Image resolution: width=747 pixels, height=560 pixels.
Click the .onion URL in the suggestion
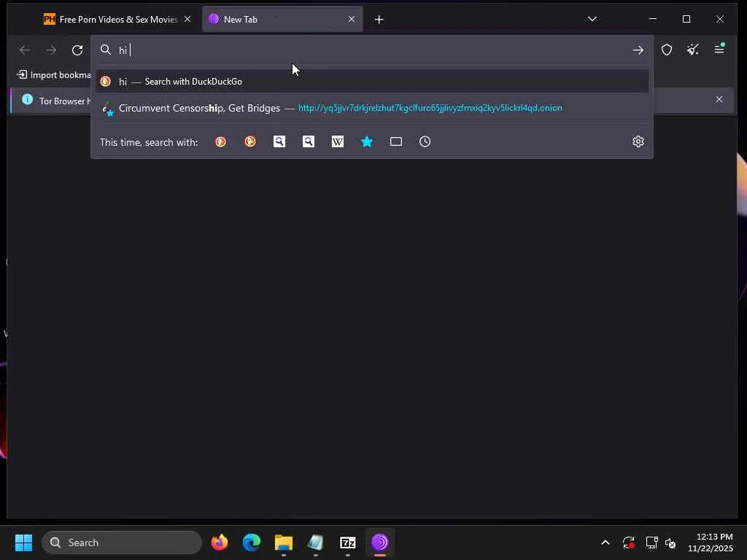coord(430,108)
